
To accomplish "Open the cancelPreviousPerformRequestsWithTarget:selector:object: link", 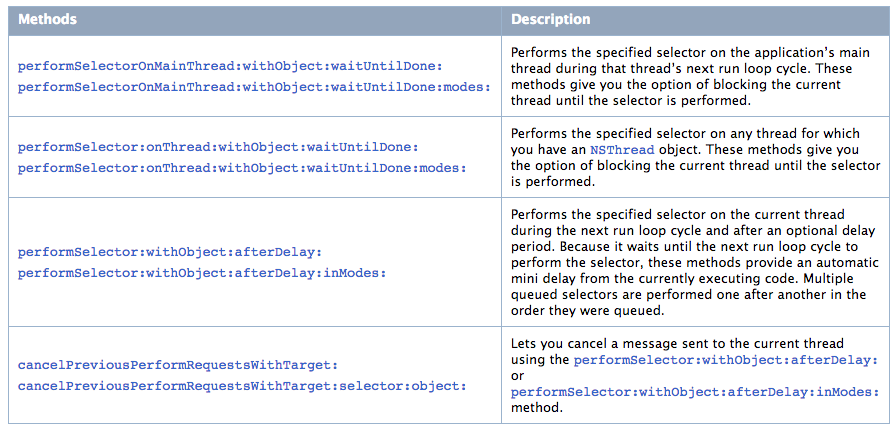I will (x=242, y=385).
